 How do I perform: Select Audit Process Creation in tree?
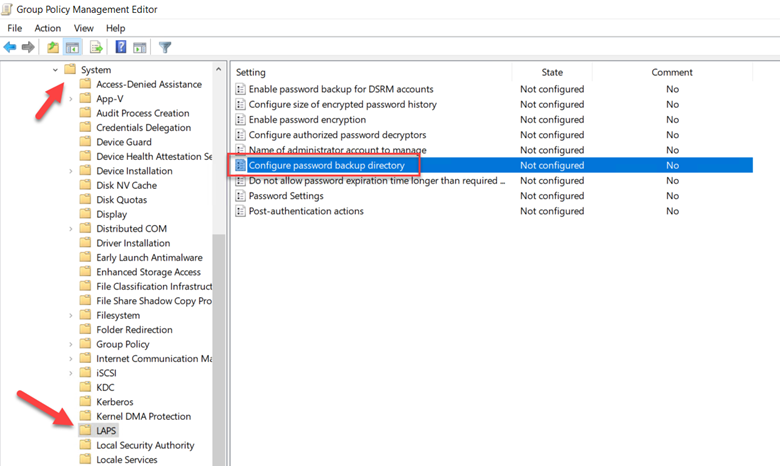(x=143, y=113)
